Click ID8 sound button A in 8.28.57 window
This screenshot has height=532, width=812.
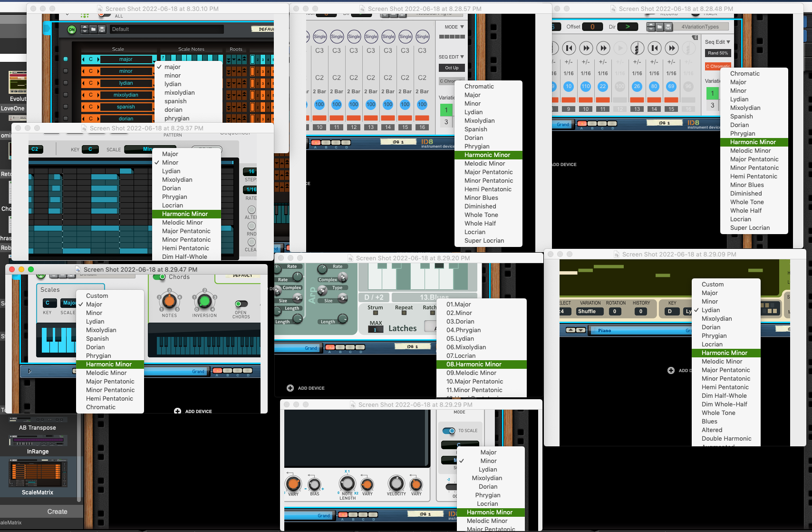pos(316,142)
